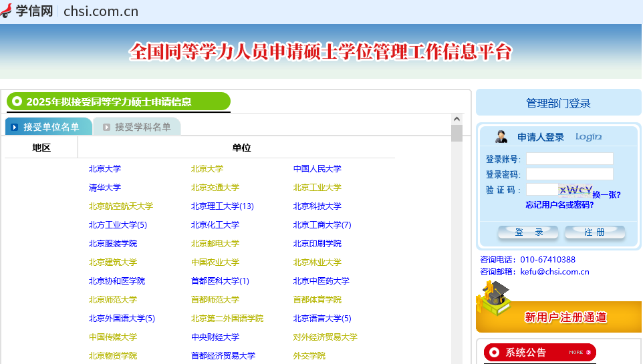Click the list scrollbar thumb
The width and height of the screenshot is (643, 364).
tap(457, 133)
